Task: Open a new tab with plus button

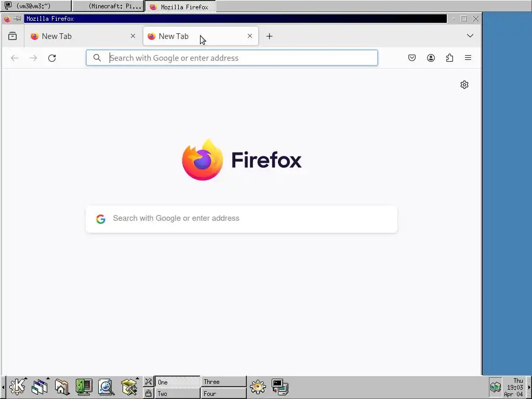Action: point(270,36)
